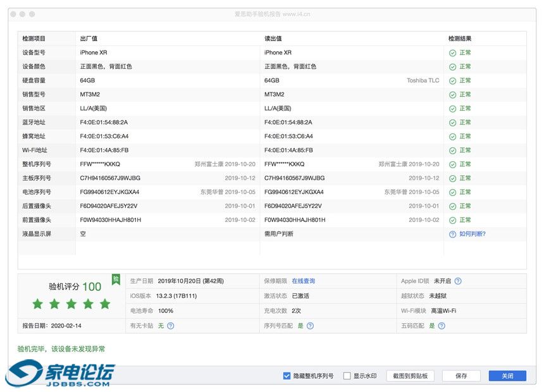Select factory mainboard serial C7H94160567J9WJBG
544x392 pixels.
click(110, 178)
